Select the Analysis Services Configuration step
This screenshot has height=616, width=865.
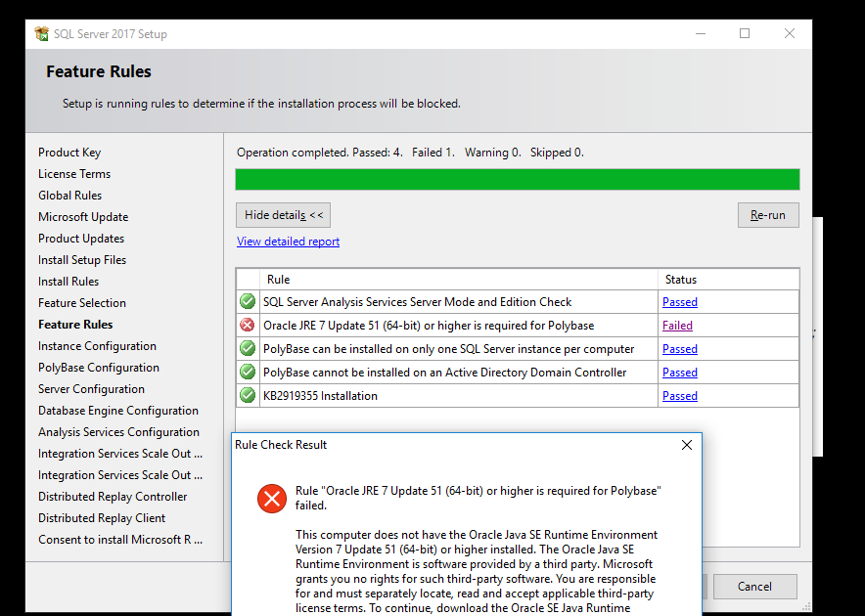tap(118, 432)
